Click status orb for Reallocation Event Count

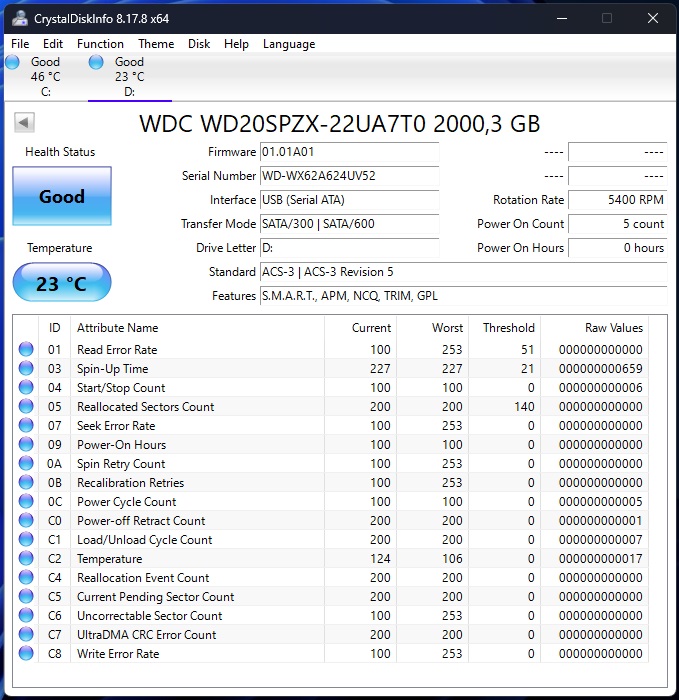(x=26, y=577)
